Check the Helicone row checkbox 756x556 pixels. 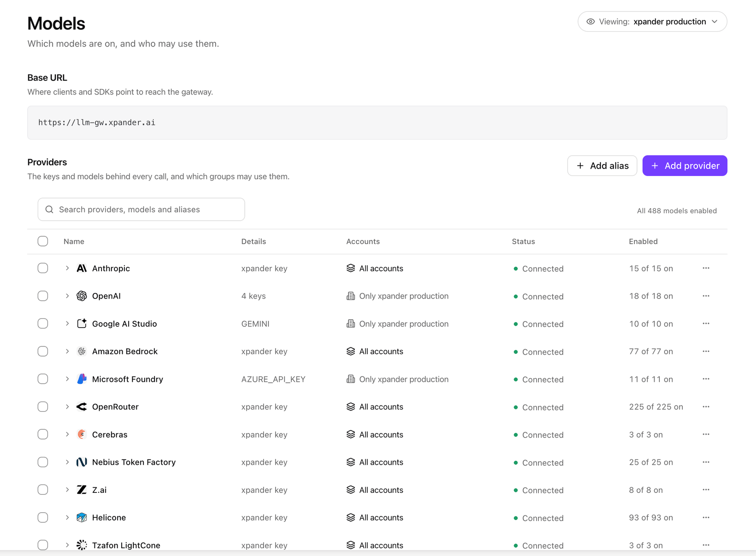tap(43, 517)
